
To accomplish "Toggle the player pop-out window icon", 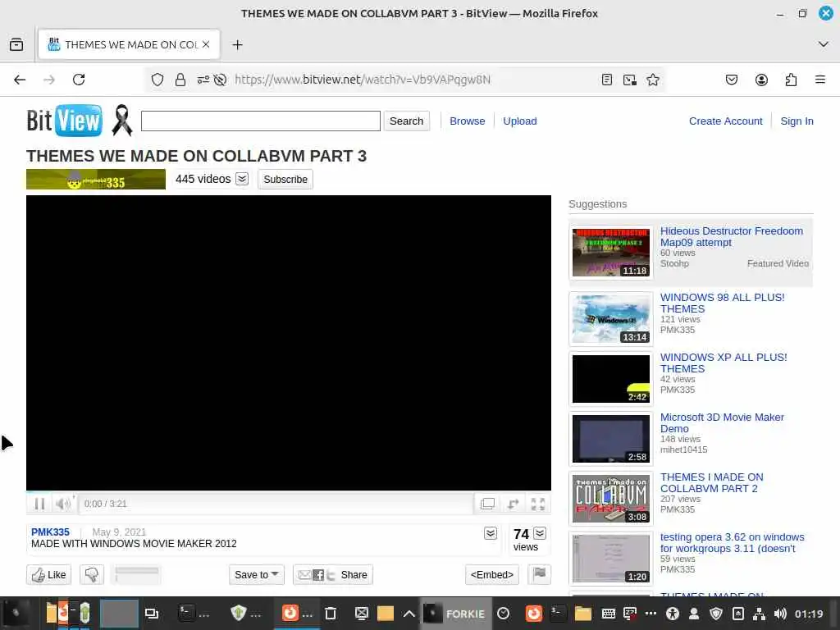I will pos(487,504).
